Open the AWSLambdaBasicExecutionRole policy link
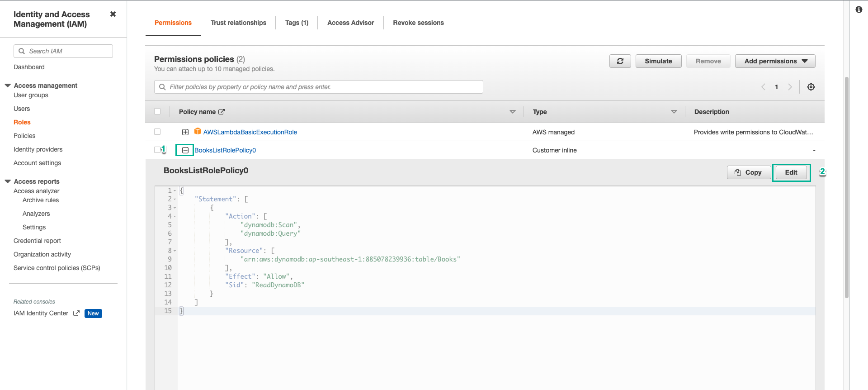This screenshot has width=868, height=390. 250,132
